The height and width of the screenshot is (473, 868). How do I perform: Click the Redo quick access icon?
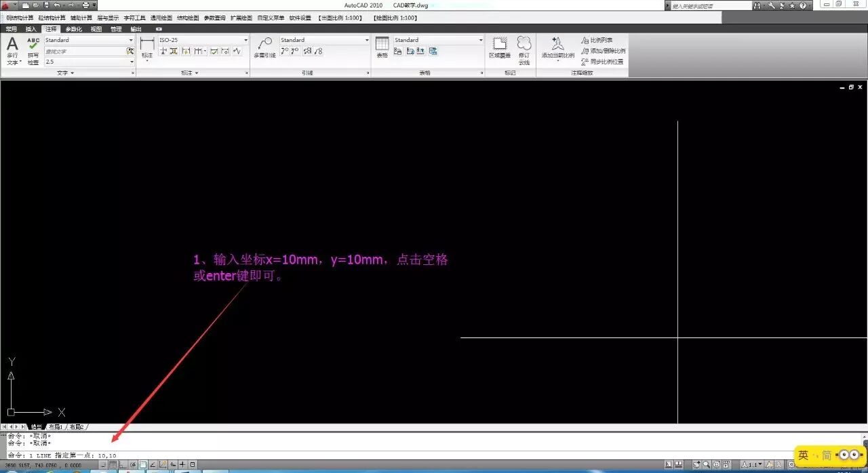click(x=71, y=5)
